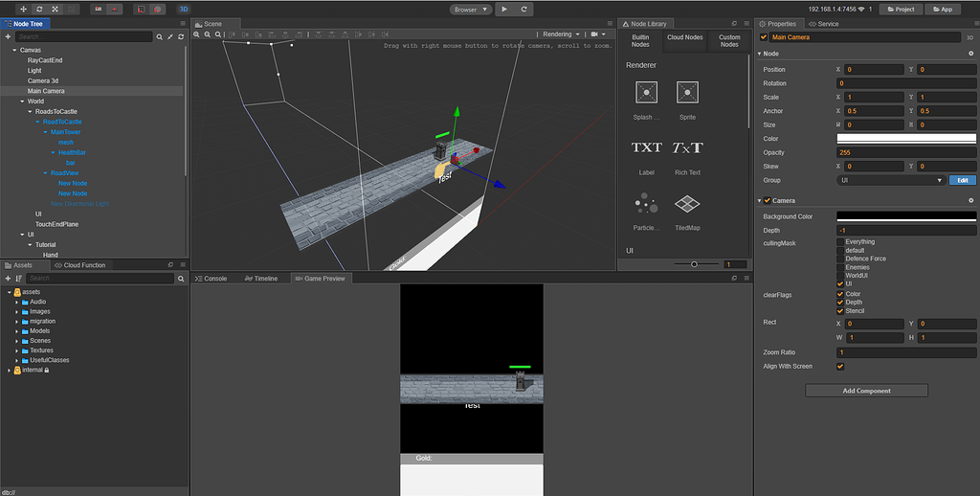980x496 pixels.
Task: Click the Node Tree search field
Action: tap(84, 37)
